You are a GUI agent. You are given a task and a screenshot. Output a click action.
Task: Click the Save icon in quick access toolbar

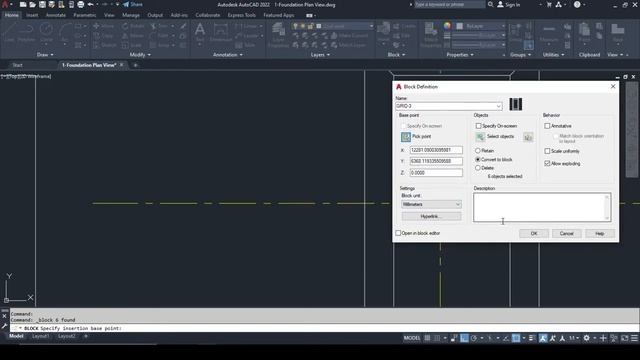coord(42,4)
